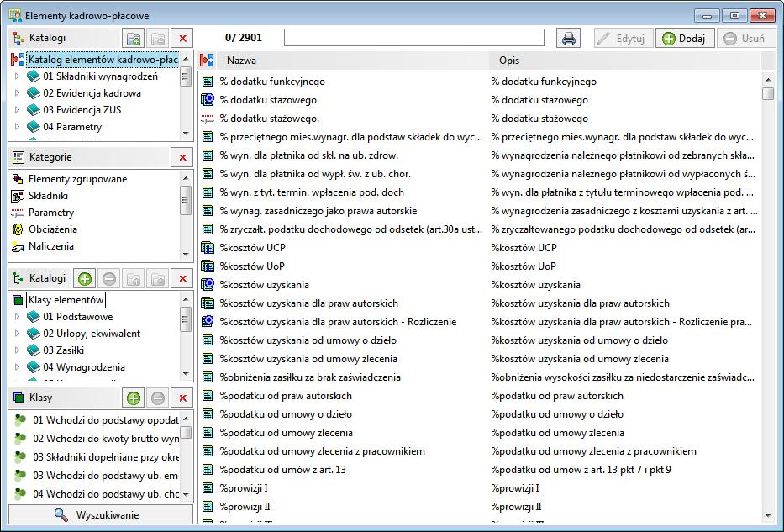784x532 pixels.
Task: Click the Wyszukiwanie button
Action: tap(101, 515)
